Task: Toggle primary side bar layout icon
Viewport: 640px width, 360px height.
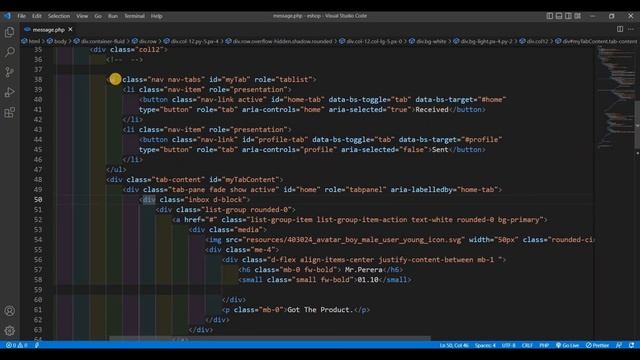Action: 550,16
